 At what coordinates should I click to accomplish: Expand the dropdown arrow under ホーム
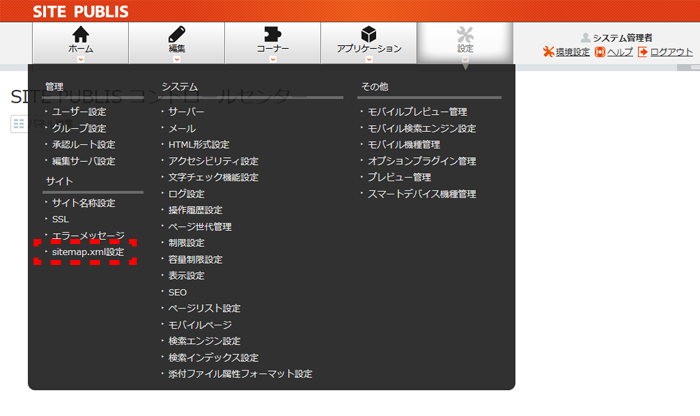[x=81, y=59]
